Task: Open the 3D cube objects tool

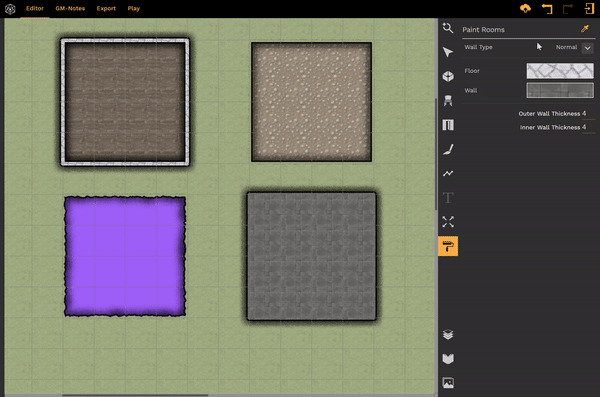Action: 448,76
